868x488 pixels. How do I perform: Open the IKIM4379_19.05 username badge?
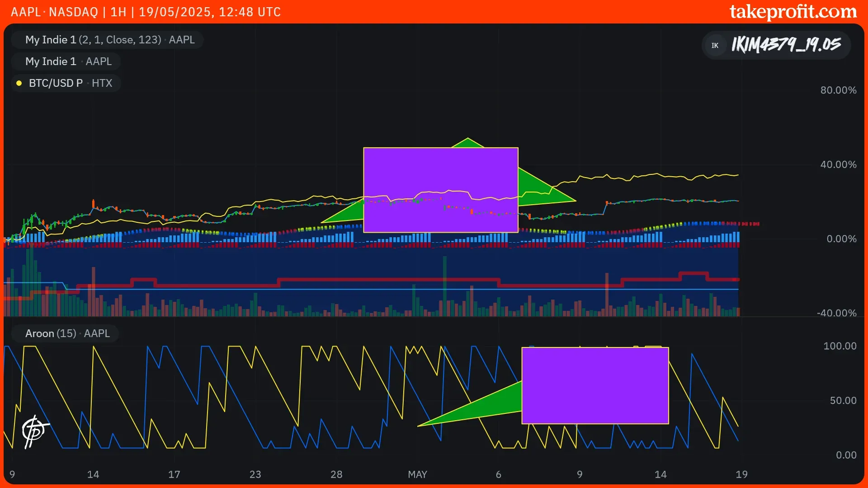coord(786,45)
